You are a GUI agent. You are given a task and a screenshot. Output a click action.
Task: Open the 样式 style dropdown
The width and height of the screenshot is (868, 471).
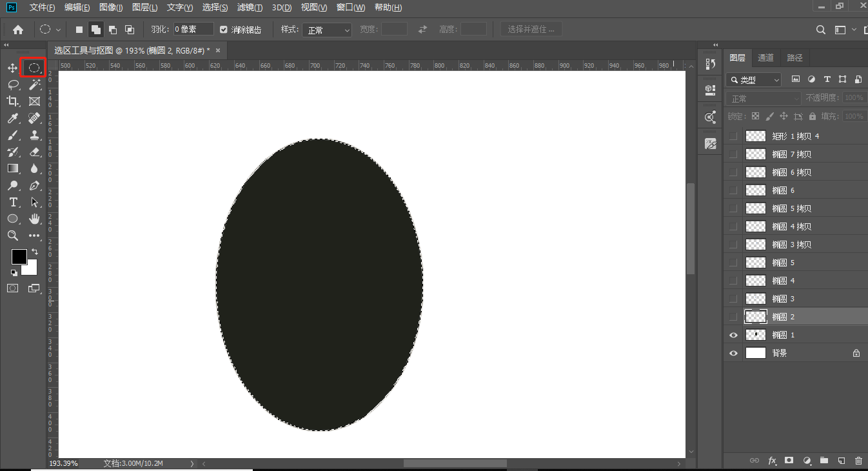coord(327,30)
